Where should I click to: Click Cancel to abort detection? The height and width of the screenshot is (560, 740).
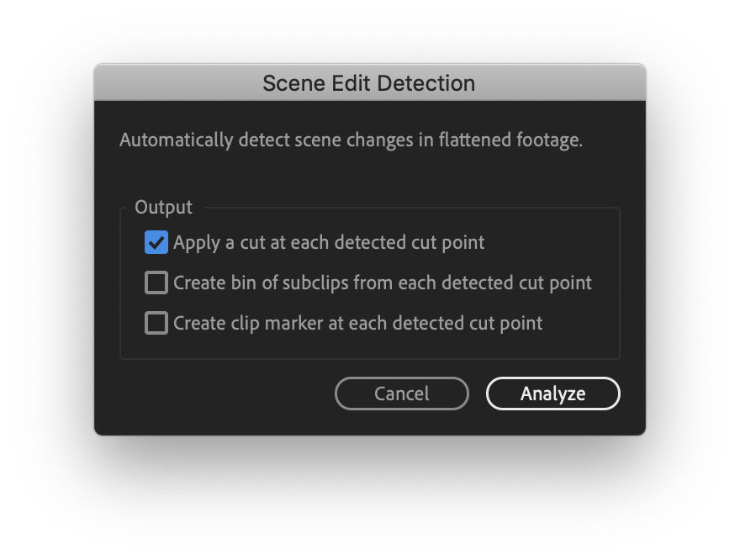(x=401, y=394)
